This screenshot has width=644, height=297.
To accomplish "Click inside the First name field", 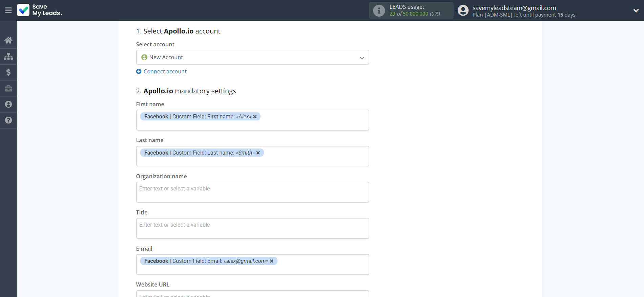I will [252, 120].
